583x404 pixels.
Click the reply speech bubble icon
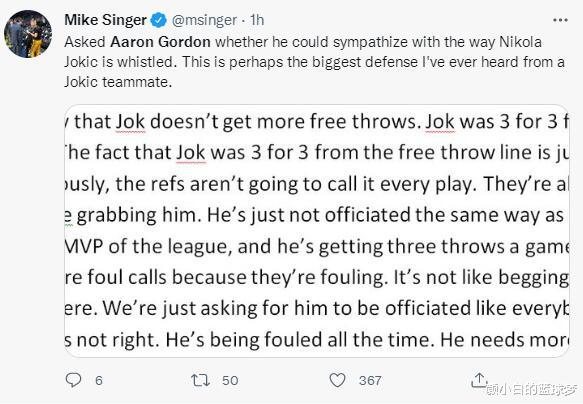tap(73, 380)
